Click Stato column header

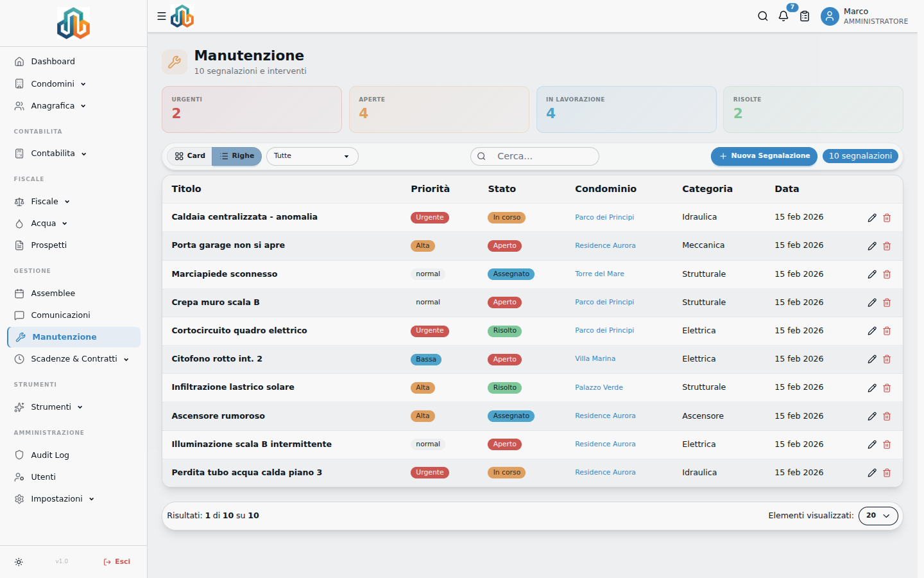pyautogui.click(x=502, y=189)
